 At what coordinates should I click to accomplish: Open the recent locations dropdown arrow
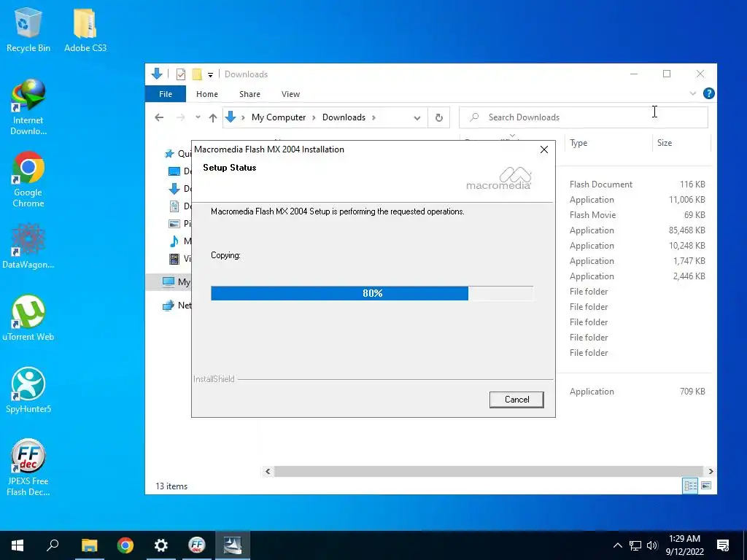[198, 117]
